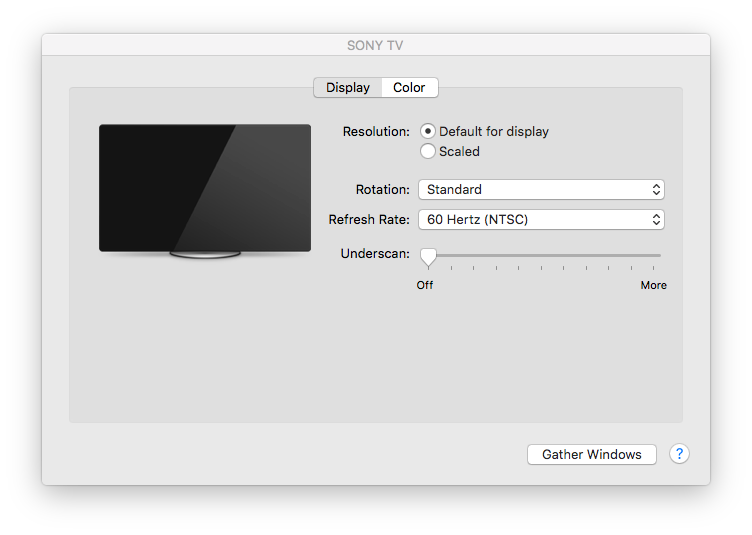The height and width of the screenshot is (535, 752).
Task: Switch to the Display tab
Action: (x=348, y=88)
